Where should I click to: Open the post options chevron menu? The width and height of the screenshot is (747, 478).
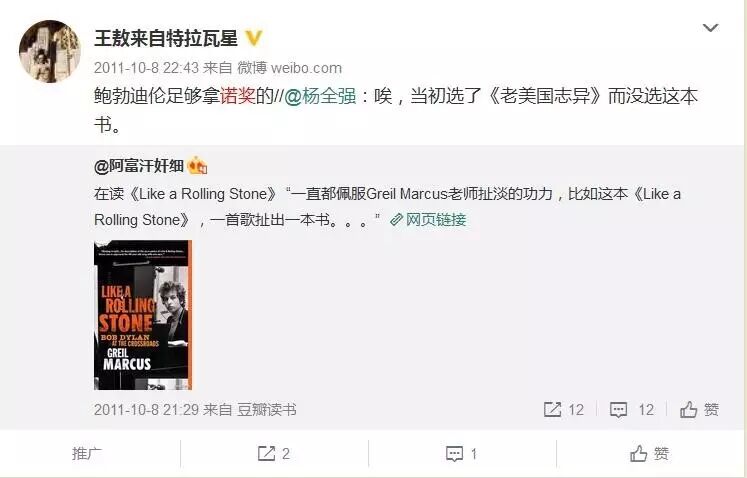pos(710,28)
